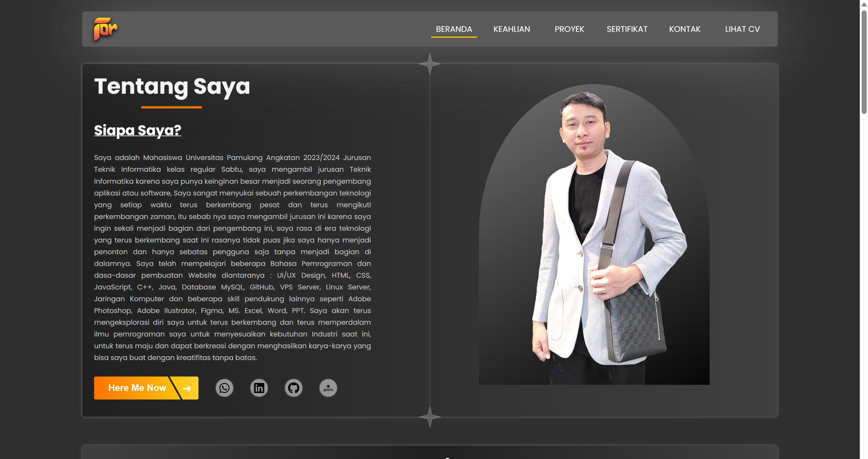Click the Tentang Saya heading
Screen dimensions: 868x459
(x=172, y=86)
